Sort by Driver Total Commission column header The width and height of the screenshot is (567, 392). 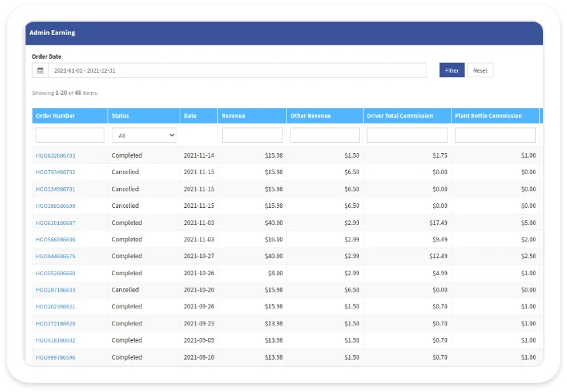pos(400,116)
